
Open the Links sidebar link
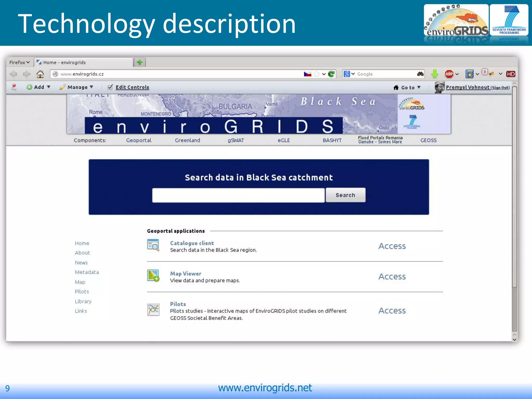click(x=81, y=311)
